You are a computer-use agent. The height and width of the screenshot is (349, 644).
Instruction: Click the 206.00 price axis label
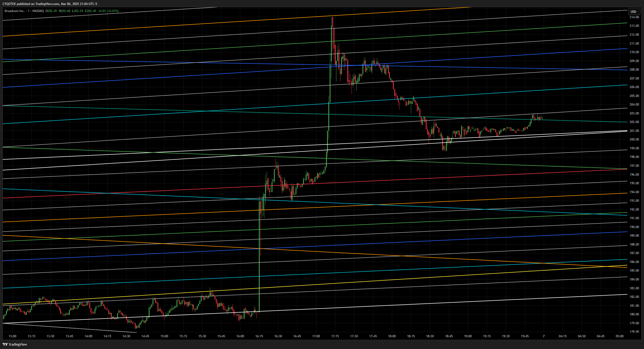[634, 87]
